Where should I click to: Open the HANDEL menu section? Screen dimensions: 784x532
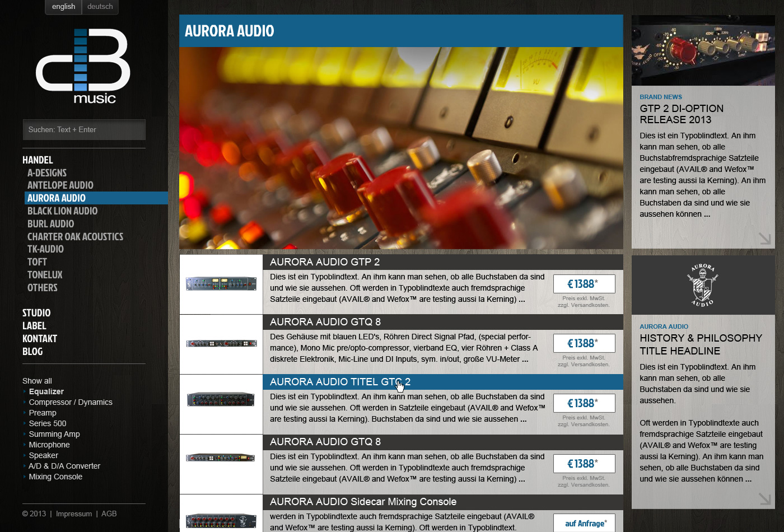[x=38, y=160]
